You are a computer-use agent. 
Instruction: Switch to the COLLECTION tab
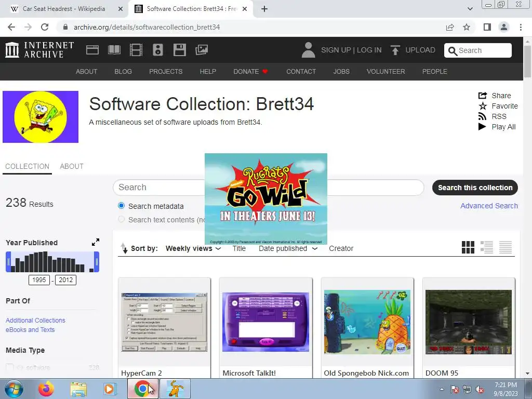coord(27,166)
